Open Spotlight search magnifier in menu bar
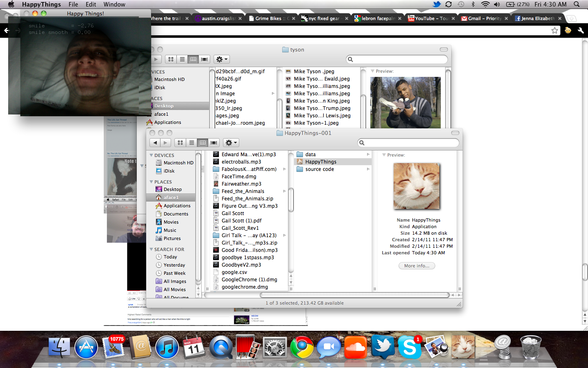 (x=577, y=4)
